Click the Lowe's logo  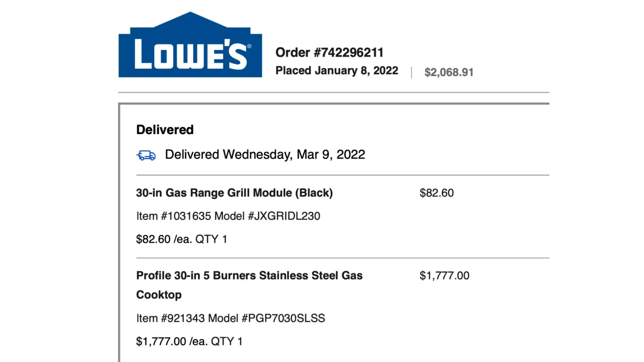pos(190,45)
